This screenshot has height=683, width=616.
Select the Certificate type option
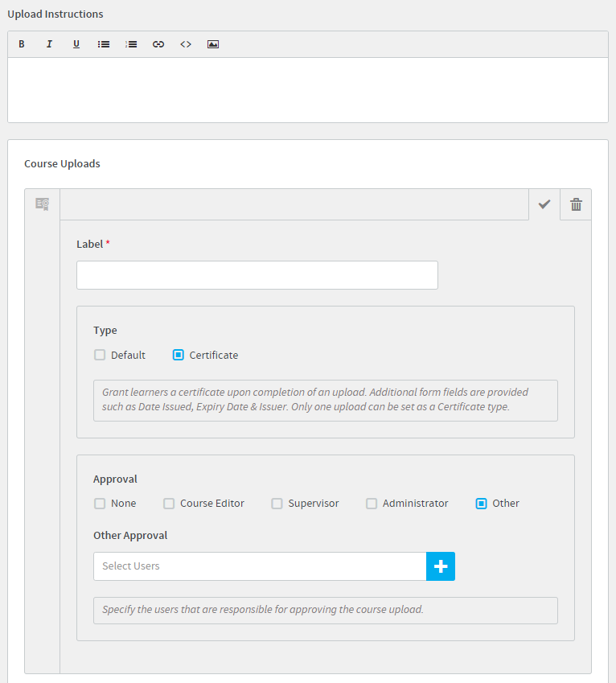(178, 355)
